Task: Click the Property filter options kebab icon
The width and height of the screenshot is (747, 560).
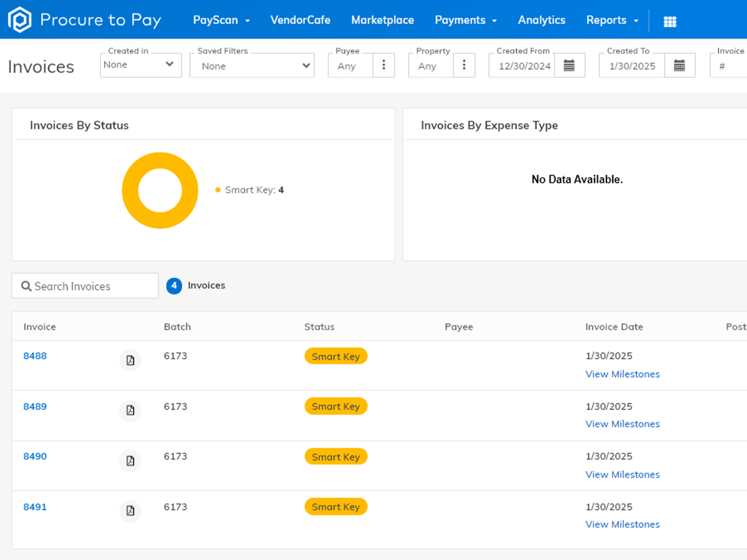Action: tap(464, 65)
